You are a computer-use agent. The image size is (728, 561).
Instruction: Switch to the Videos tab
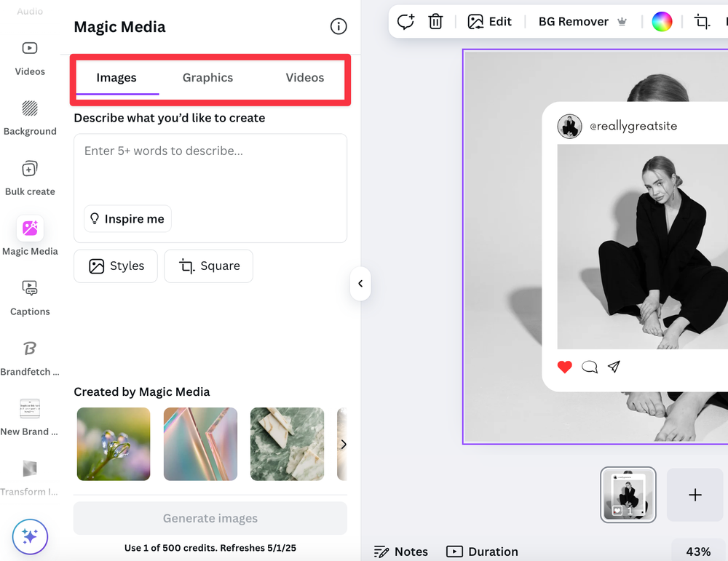(x=304, y=77)
